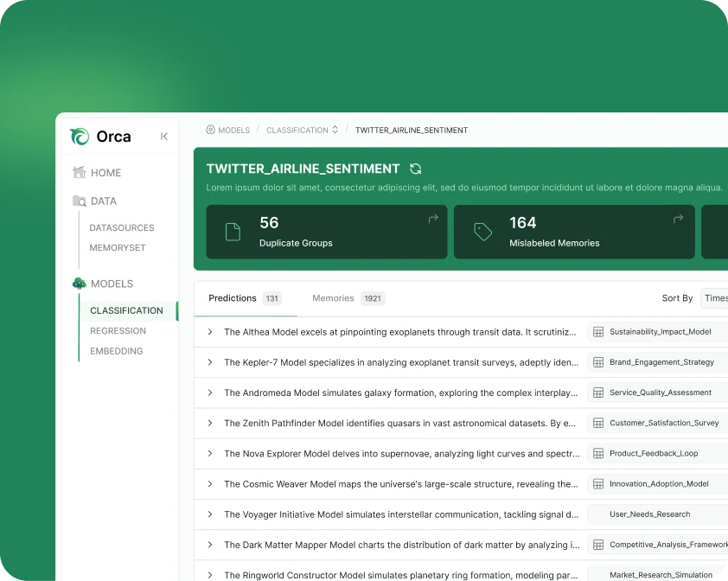Expand the Kepler-7 Model prediction row
Image resolution: width=728 pixels, height=581 pixels.
click(210, 362)
